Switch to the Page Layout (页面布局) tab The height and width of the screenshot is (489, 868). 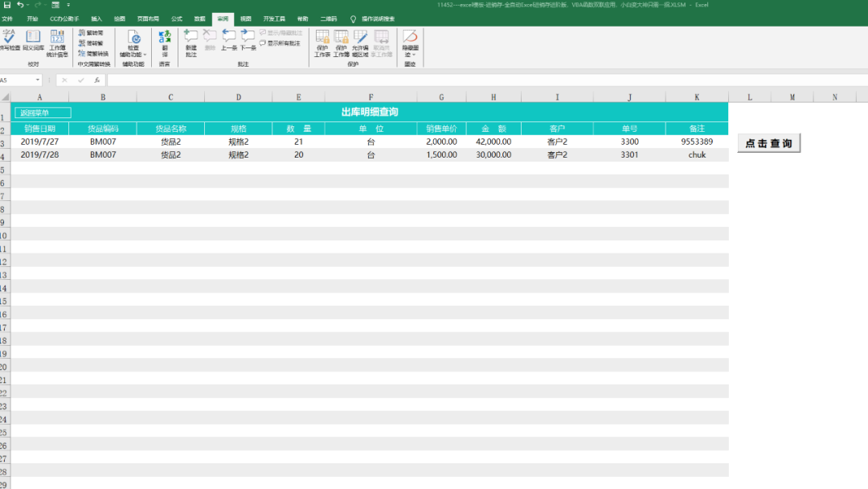tap(149, 18)
